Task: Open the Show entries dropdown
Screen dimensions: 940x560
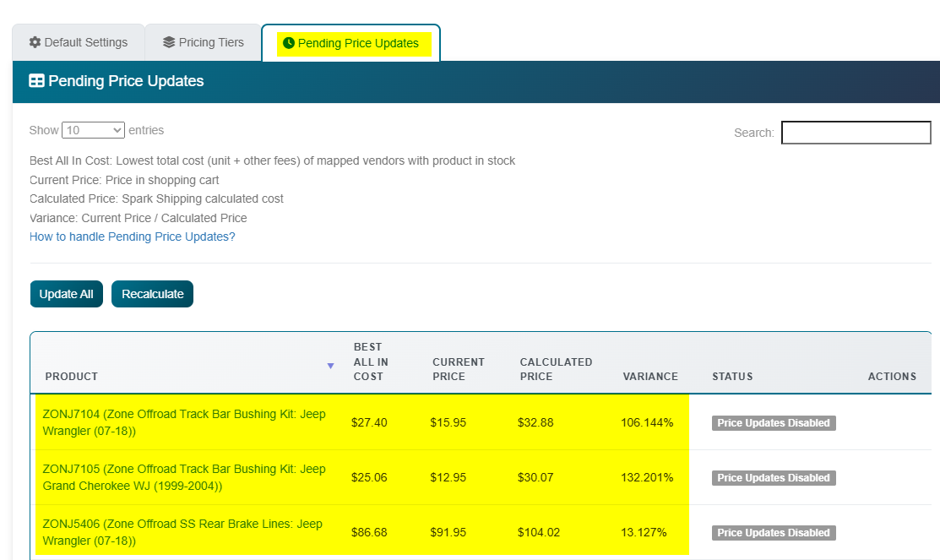Action: tap(93, 130)
